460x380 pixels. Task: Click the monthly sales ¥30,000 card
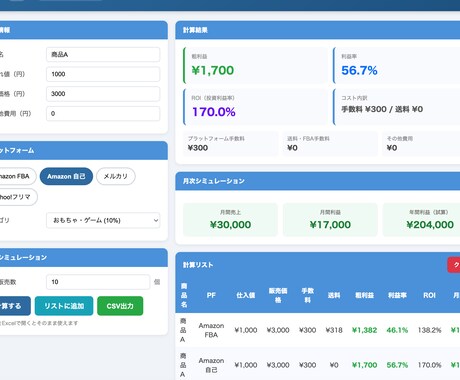point(230,220)
